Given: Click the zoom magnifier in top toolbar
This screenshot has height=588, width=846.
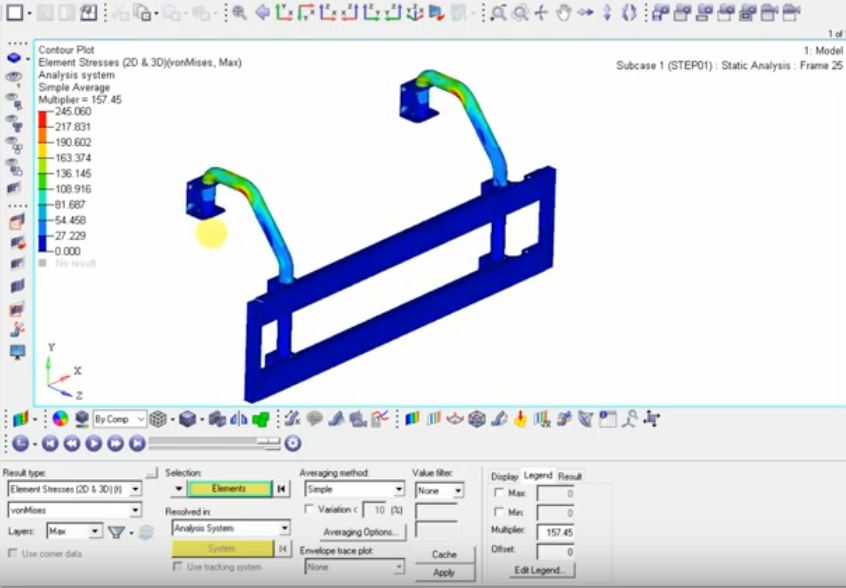Looking at the screenshot, I should (239, 12).
